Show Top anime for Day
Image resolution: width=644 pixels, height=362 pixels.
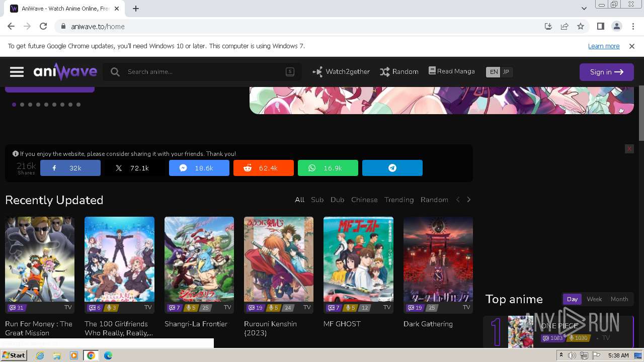(x=572, y=299)
